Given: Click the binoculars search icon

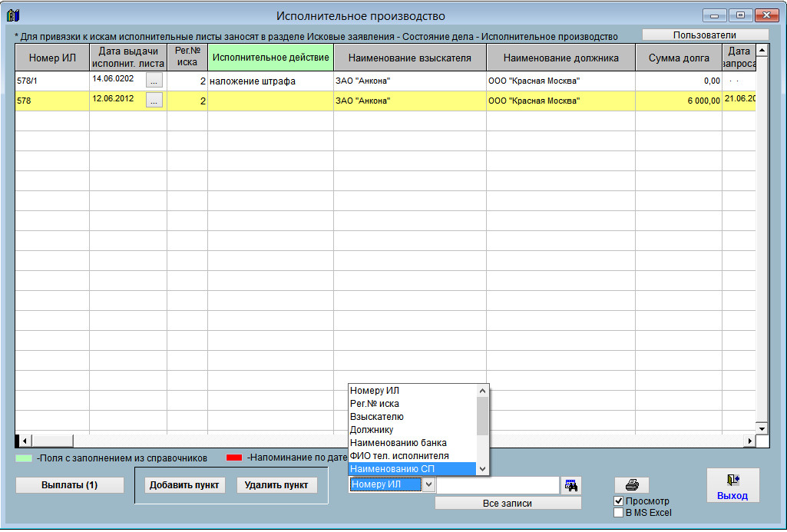Looking at the screenshot, I should 571,485.
